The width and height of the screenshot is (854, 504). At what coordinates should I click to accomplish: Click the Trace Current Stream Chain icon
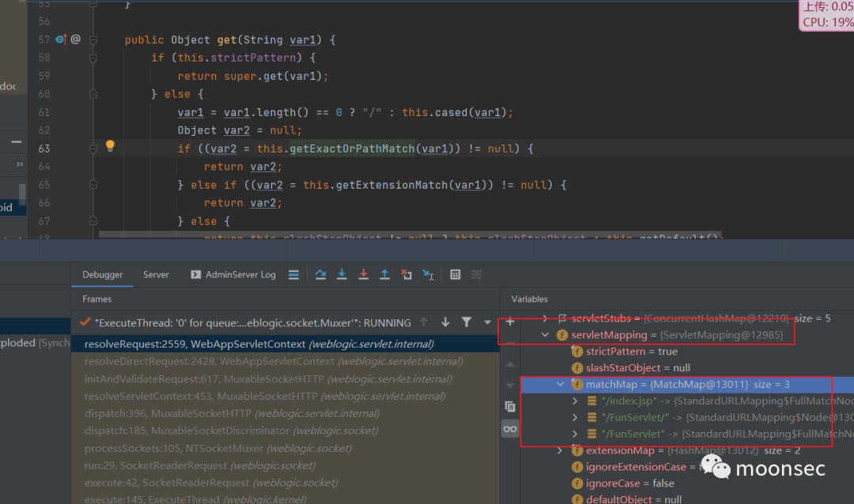[x=477, y=275]
